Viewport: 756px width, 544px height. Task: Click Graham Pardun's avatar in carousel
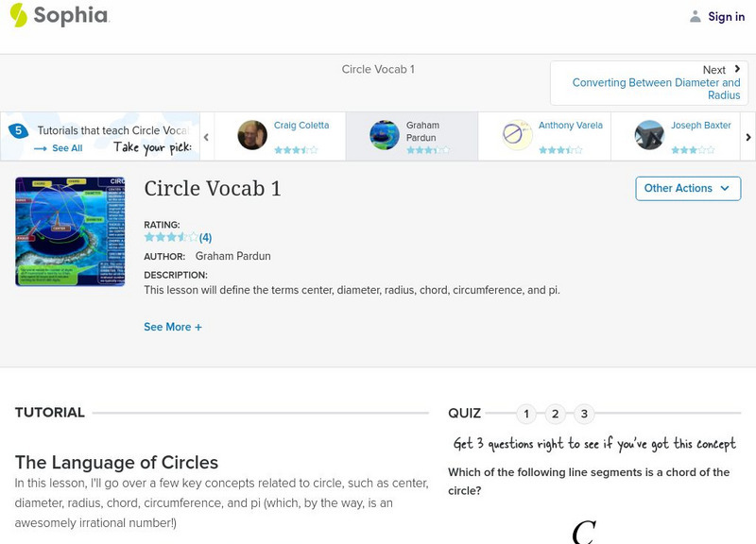(385, 135)
